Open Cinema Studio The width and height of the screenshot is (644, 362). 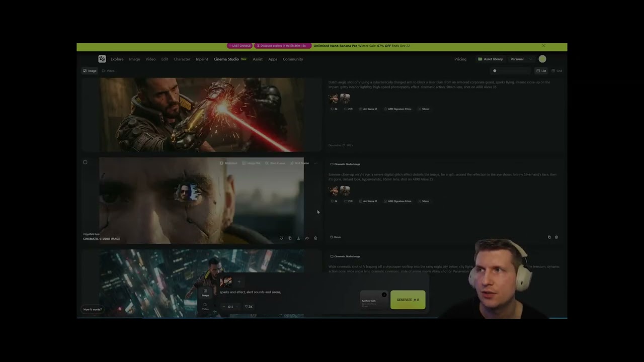(x=226, y=59)
